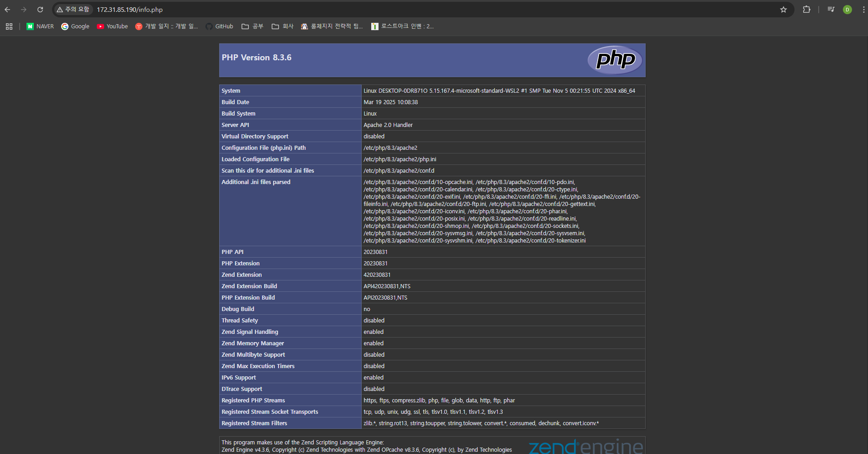Open the green profile avatar
868x454 pixels.
pos(847,10)
